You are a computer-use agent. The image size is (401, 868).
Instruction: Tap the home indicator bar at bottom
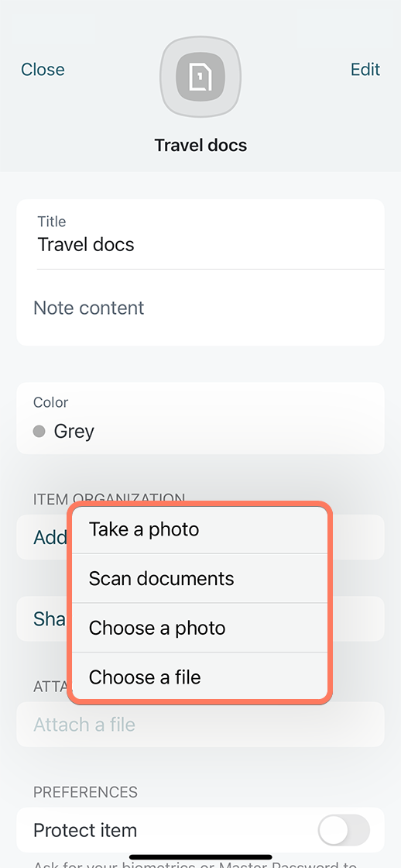tap(200, 857)
